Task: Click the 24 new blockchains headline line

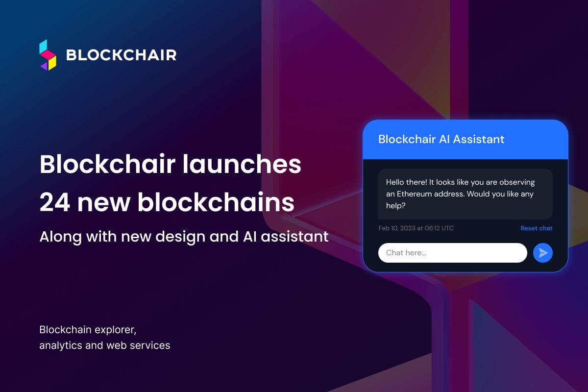Action: click(167, 202)
